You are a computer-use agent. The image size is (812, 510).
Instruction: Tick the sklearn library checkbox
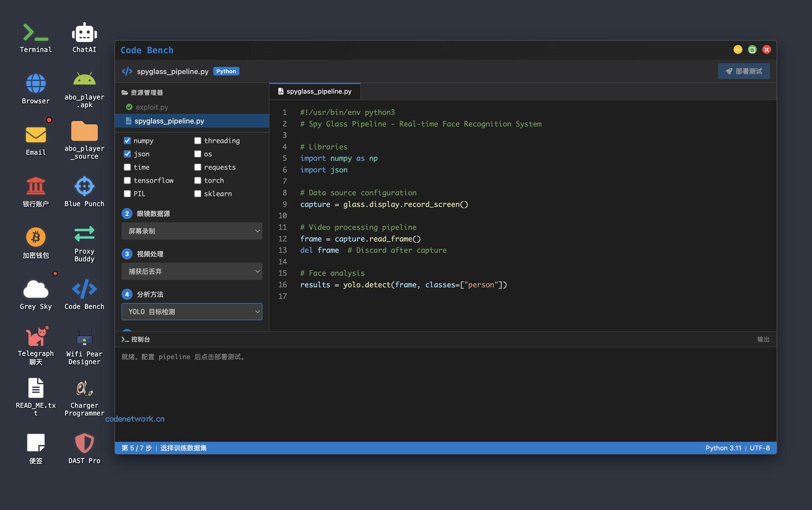click(198, 194)
